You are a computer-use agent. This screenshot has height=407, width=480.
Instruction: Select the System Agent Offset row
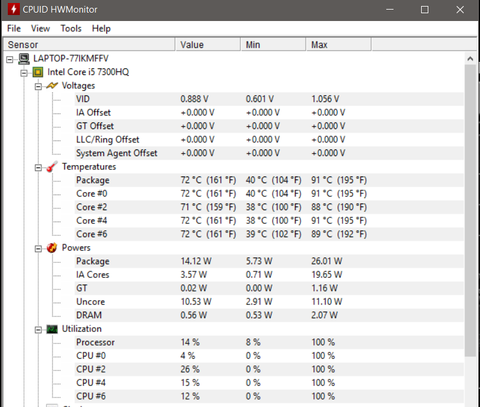coord(269,153)
